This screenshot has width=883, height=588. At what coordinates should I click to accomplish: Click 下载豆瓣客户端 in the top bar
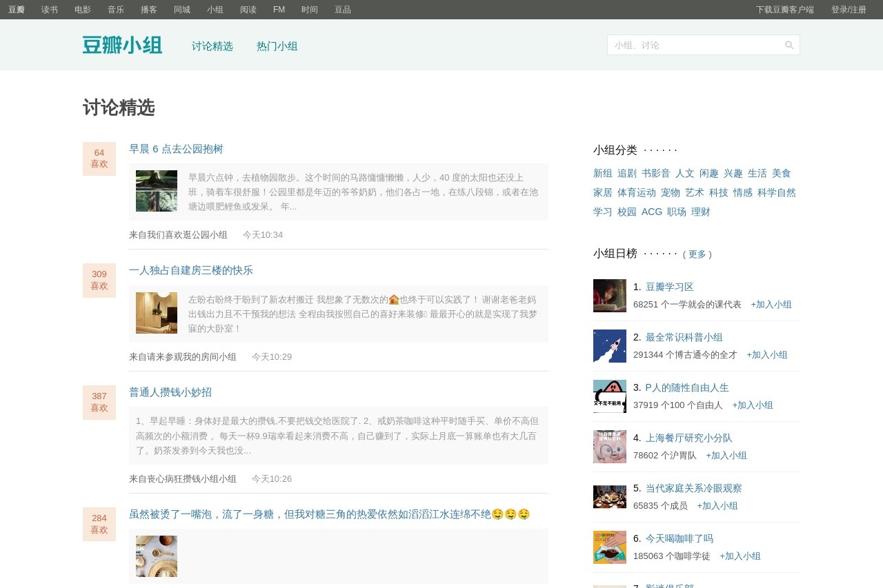pos(784,10)
